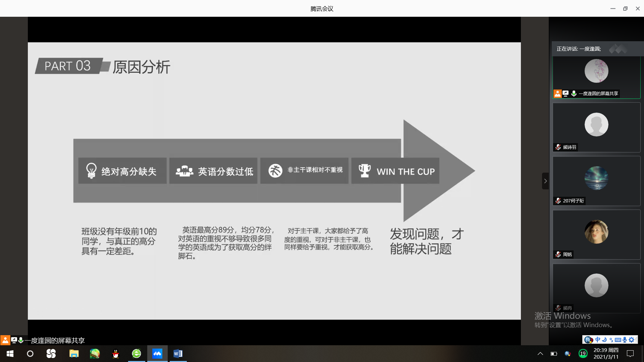
Task: Toggle Chinese/English mode in the IME bar
Action: (x=598, y=340)
